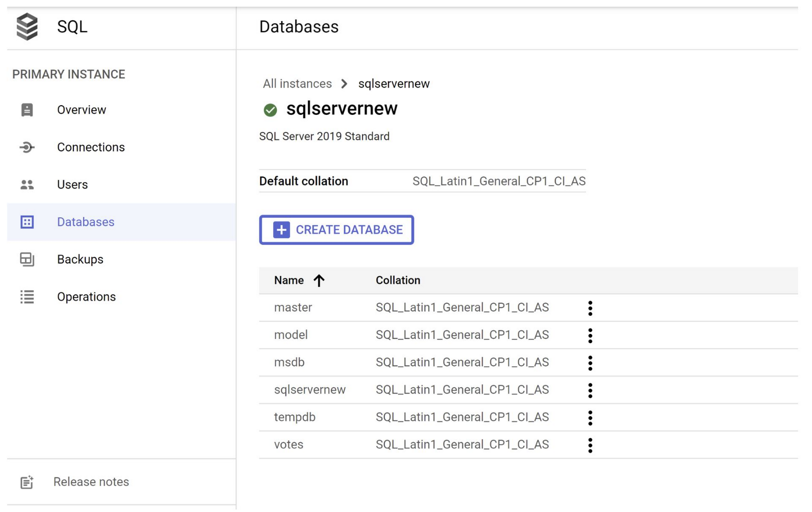Click the collation value for master

[462, 308]
